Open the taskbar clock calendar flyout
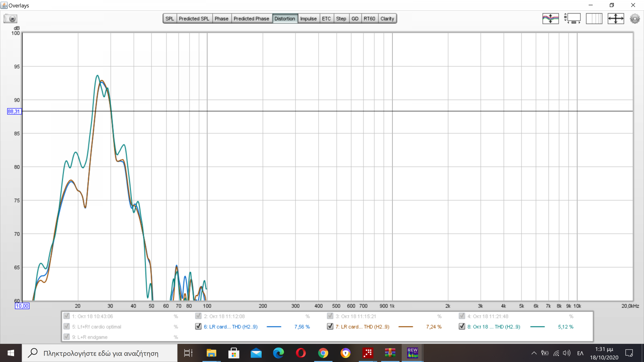The image size is (644, 362). (x=604, y=353)
